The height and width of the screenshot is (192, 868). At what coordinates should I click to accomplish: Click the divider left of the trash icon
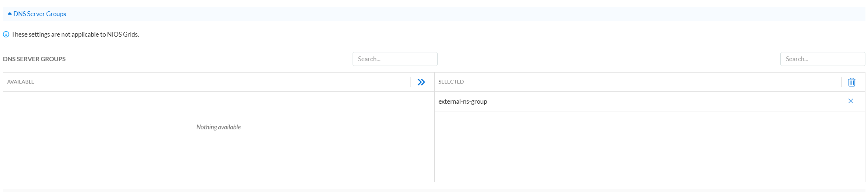tap(841, 82)
